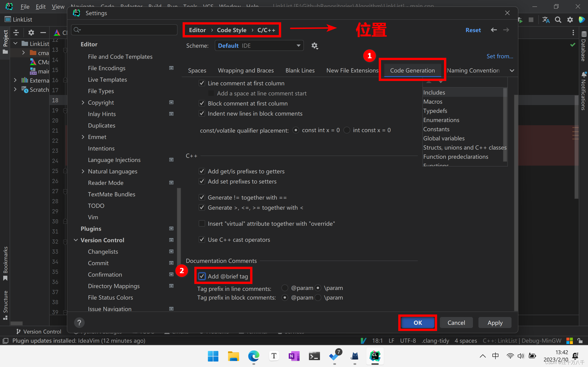Expand the Copyright settings node
588x367 pixels.
pos(83,103)
